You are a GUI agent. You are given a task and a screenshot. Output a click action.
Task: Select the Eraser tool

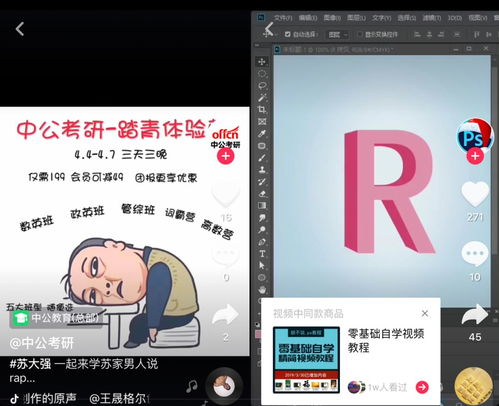tap(262, 193)
